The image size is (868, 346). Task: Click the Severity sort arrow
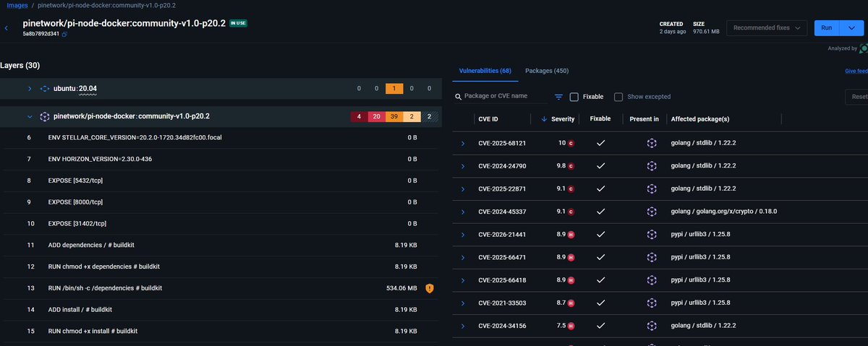pyautogui.click(x=544, y=119)
